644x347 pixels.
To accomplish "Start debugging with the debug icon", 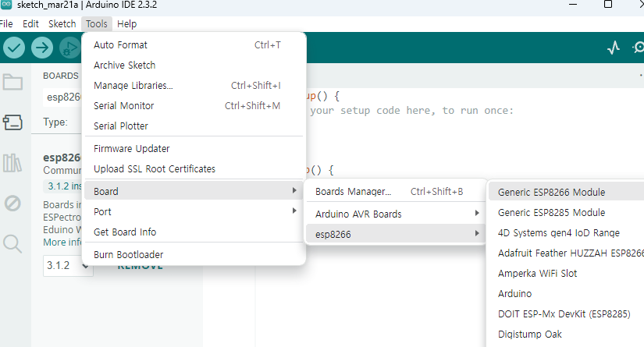I will coord(70,48).
